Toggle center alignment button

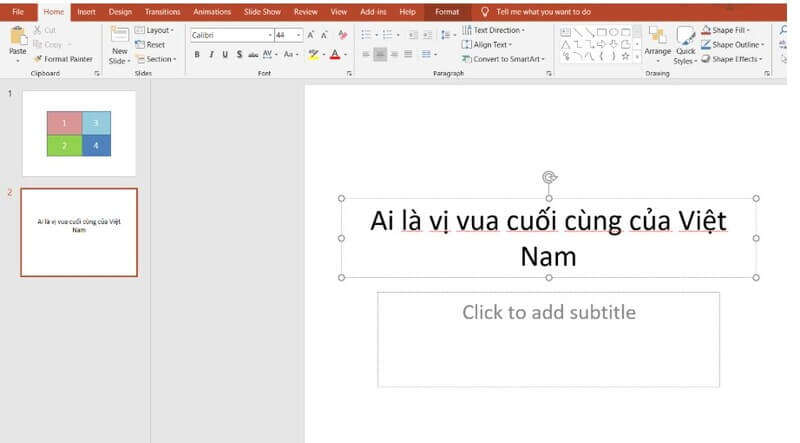click(380, 54)
